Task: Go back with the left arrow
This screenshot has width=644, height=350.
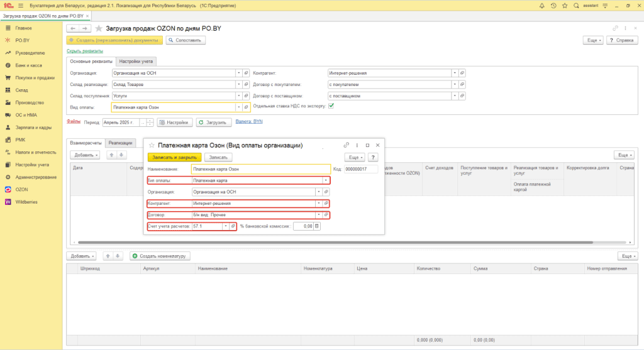Action: tap(73, 28)
